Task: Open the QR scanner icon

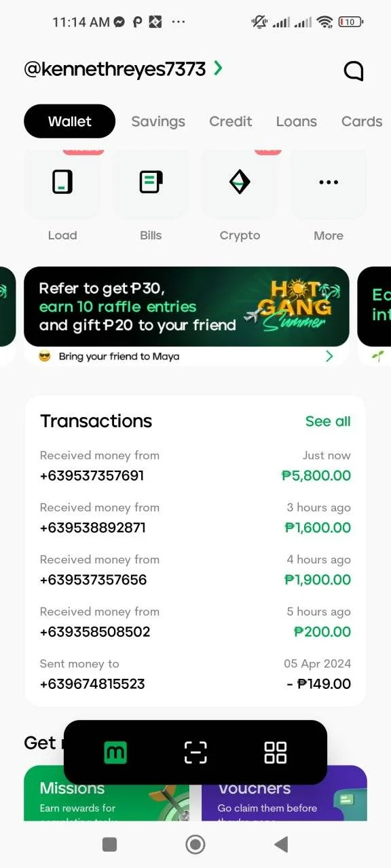Action: [195, 753]
